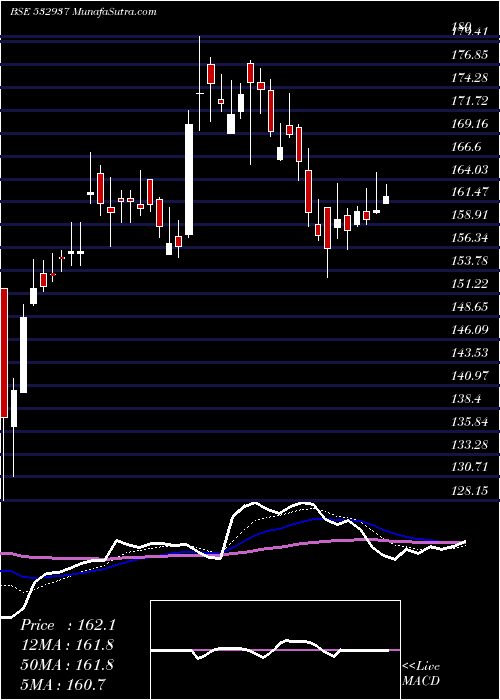Select the 176.85 price axis label

pyautogui.click(x=469, y=56)
